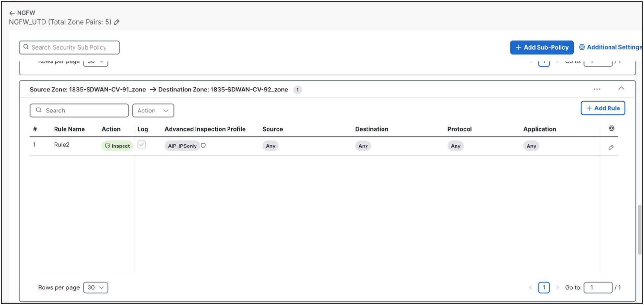This screenshot has height=305, width=644.
Task: Open the zone pair ellipsis options menu
Action: (x=597, y=89)
